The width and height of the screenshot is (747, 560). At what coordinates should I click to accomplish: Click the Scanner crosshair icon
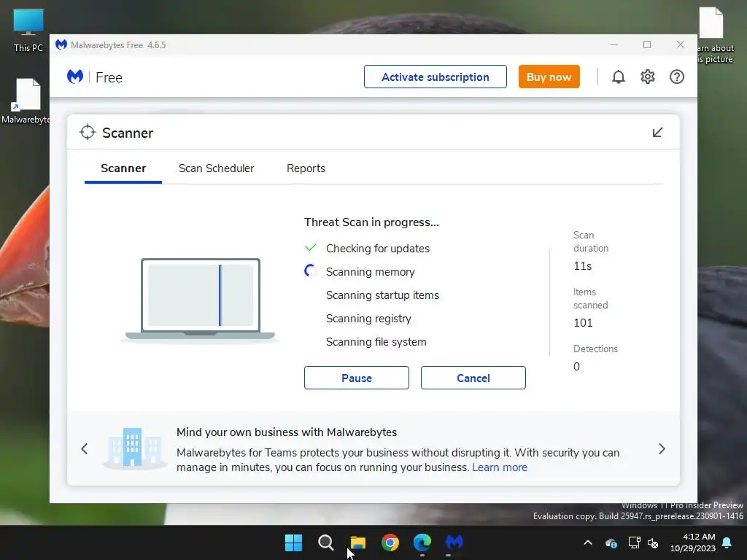click(x=88, y=133)
